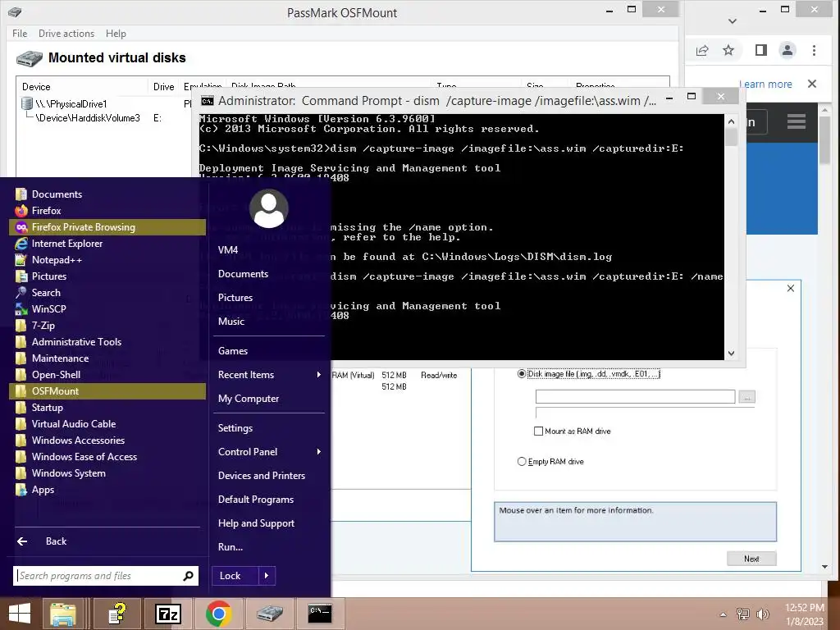Close the mount wizard dialog
The width and height of the screenshot is (840, 630).
coord(791,288)
